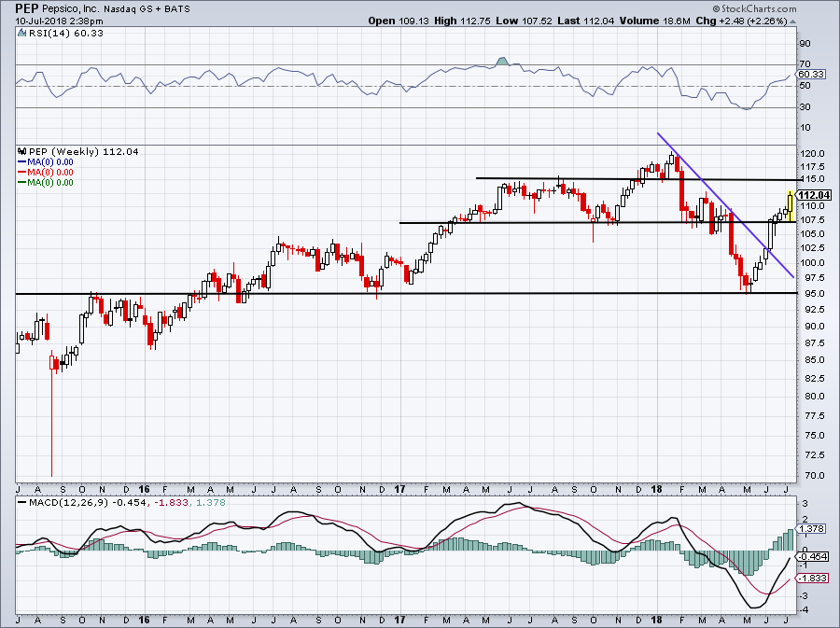Click the 60.33 RSI value tag on the right axis
The width and height of the screenshot is (840, 628).
810,75
